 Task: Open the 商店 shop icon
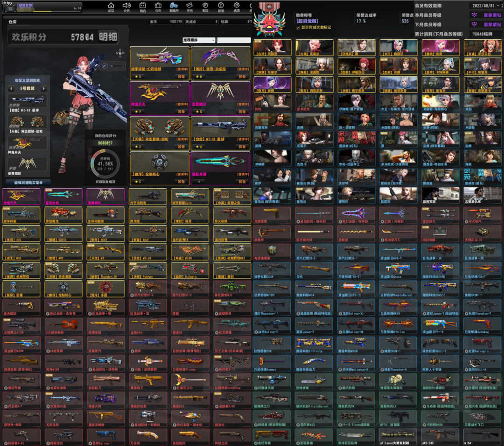point(142,6)
